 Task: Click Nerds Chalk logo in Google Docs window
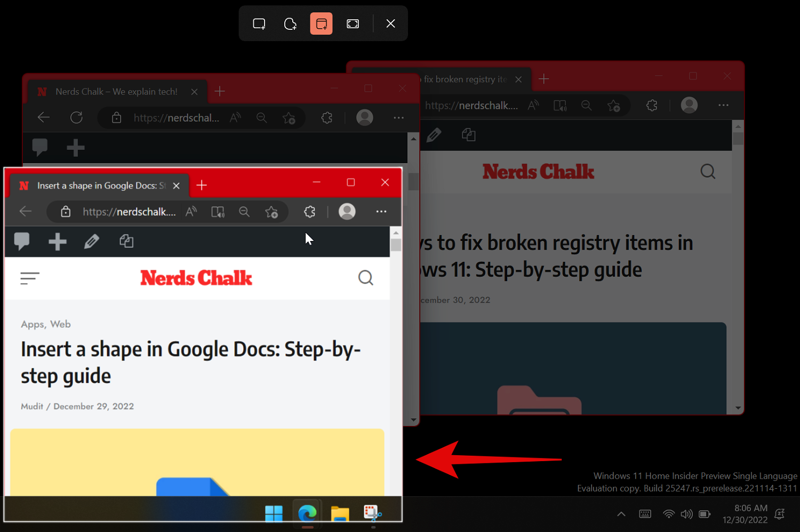[196, 278]
